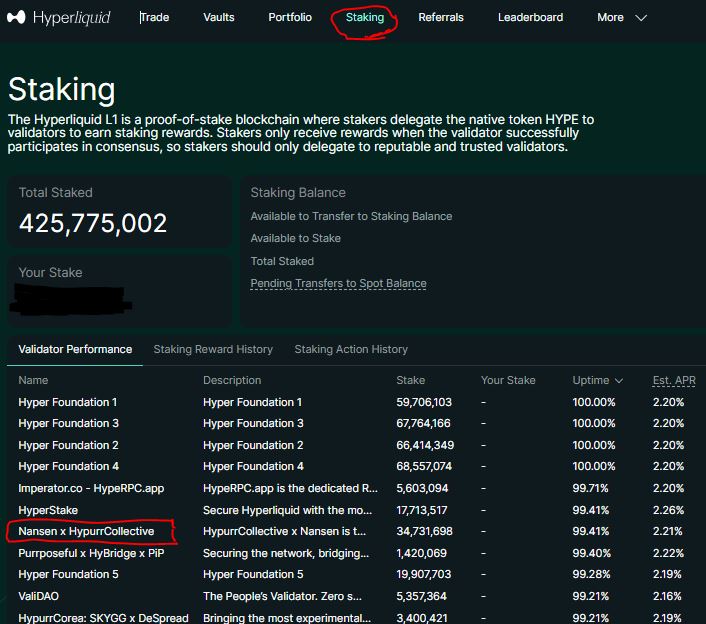Select the Staking nav item

coord(365,18)
